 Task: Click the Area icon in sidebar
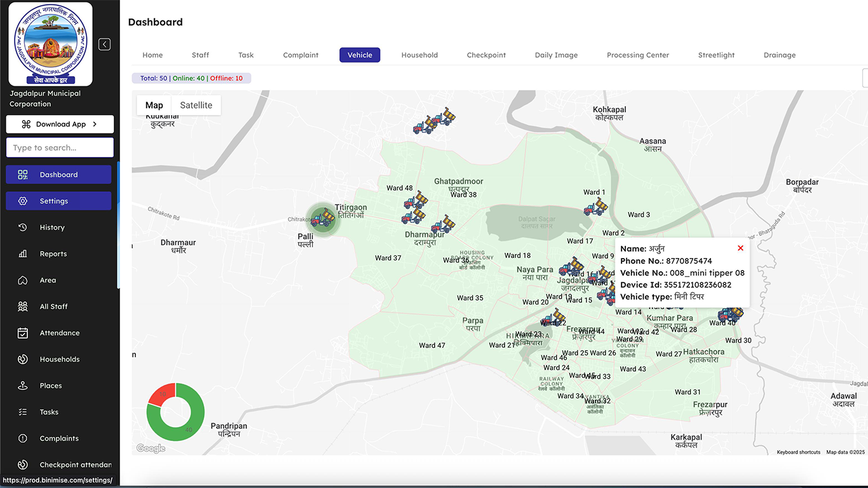coord(23,280)
